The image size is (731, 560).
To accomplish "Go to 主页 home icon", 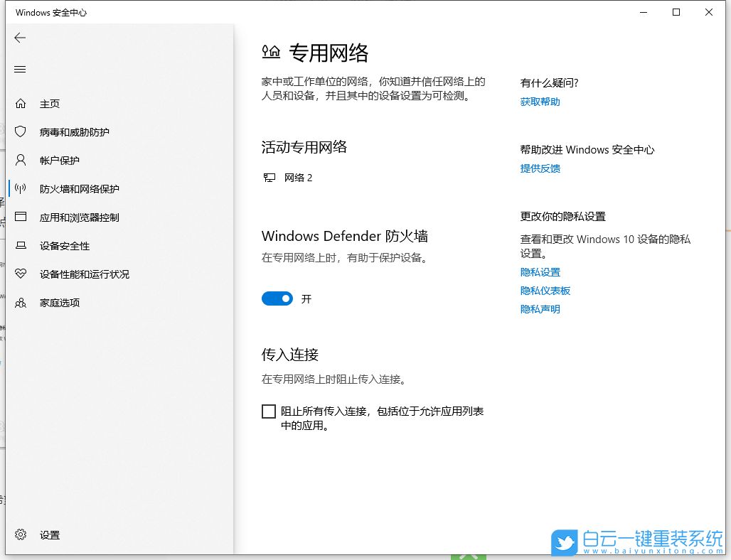I will tap(21, 103).
